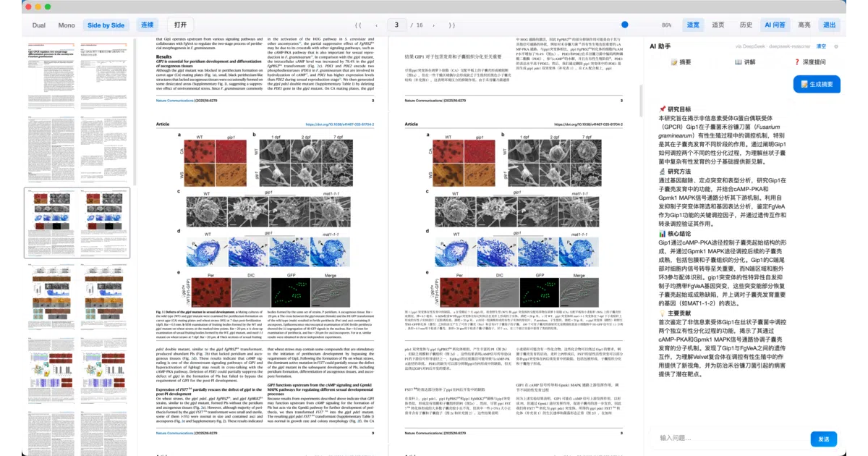868x456 pixels.
Task: Toggle the AI 问答 panel
Action: (x=775, y=25)
